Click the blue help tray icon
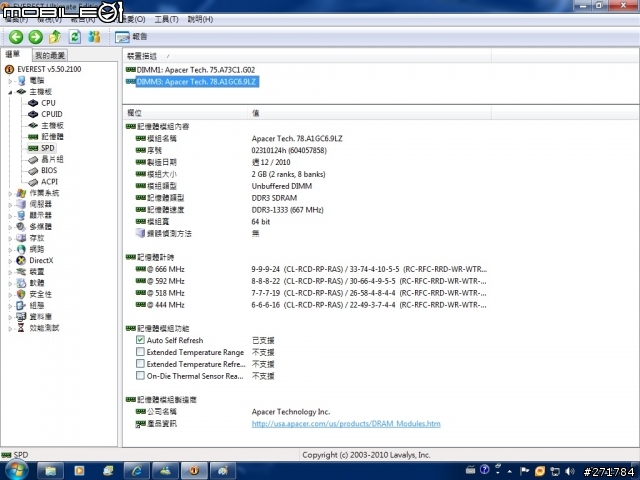Viewport: 640px width, 480px height. point(484,470)
